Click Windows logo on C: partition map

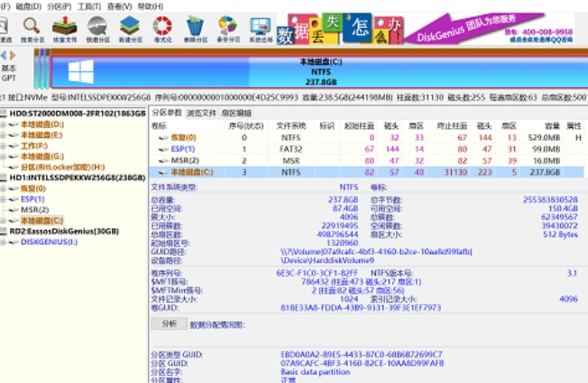point(81,71)
